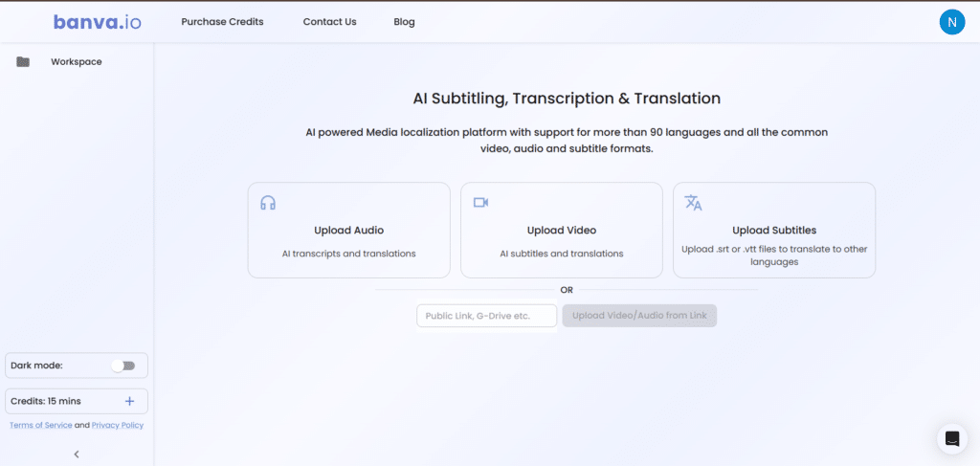980x466 pixels.
Task: Click Upload Video/Audio from Link button
Action: (x=639, y=316)
